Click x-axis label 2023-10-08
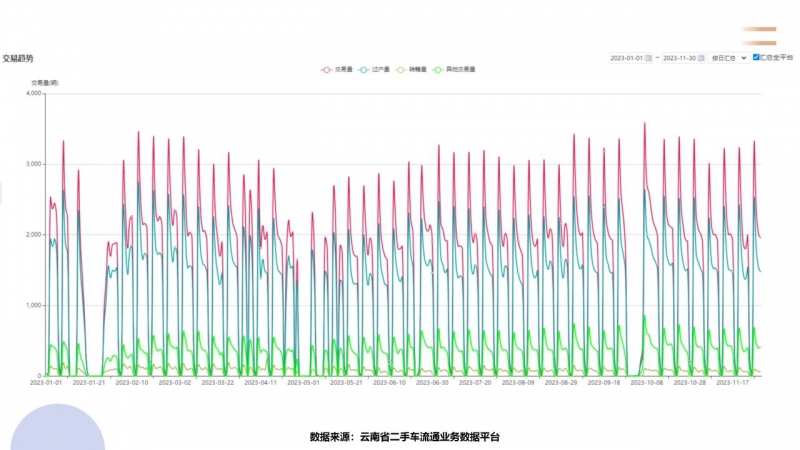Screen dimensions: 800x450 click(x=646, y=383)
